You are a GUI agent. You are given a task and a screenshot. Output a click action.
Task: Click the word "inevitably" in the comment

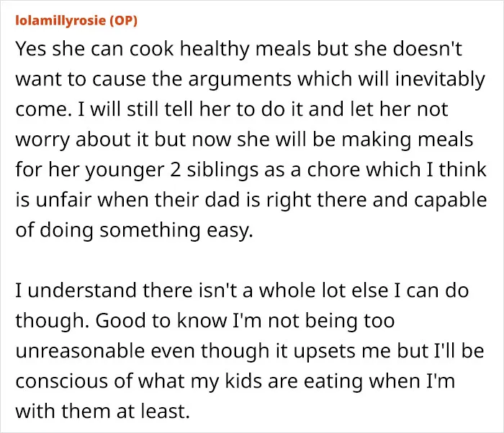tap(440, 79)
